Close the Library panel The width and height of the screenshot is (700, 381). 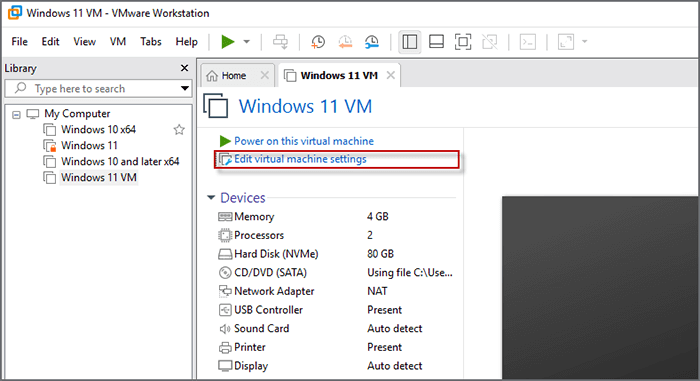pyautogui.click(x=184, y=68)
